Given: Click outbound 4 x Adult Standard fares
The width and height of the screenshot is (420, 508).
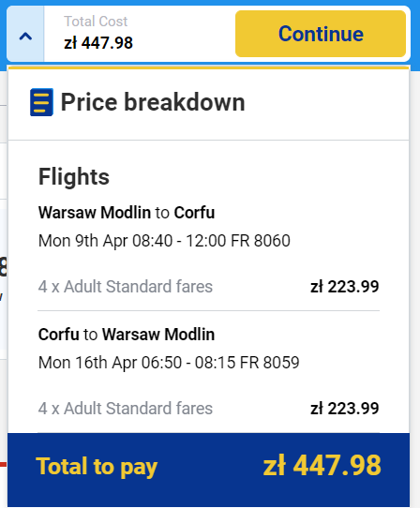Looking at the screenshot, I should (126, 287).
